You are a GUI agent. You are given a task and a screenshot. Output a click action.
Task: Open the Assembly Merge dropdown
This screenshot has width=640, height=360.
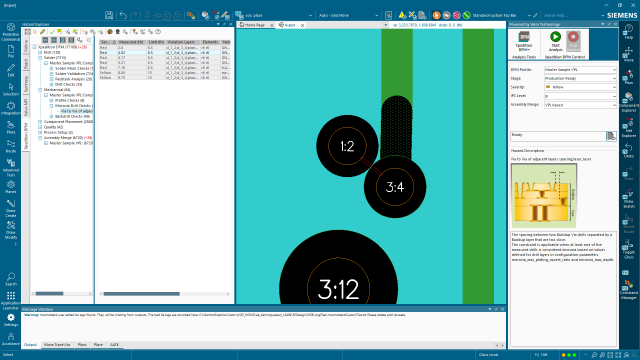coord(580,105)
